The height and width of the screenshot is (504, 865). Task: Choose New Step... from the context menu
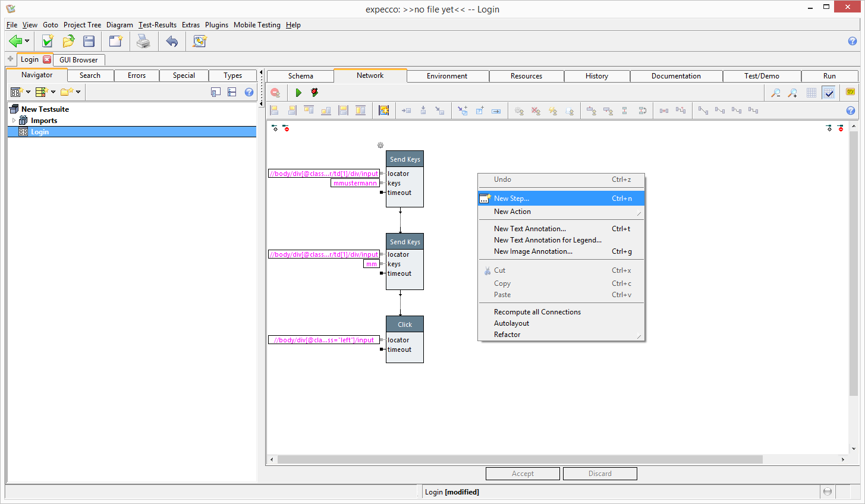coord(511,199)
